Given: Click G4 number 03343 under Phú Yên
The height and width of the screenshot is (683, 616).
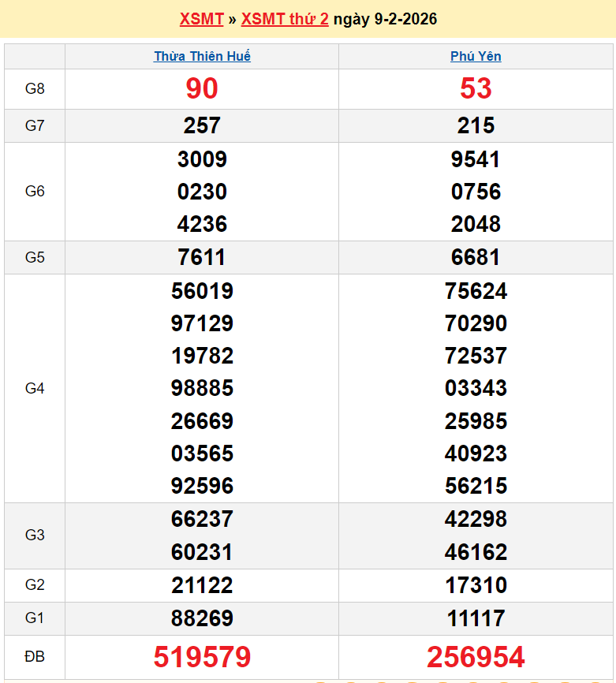Looking at the screenshot, I should click(476, 388).
